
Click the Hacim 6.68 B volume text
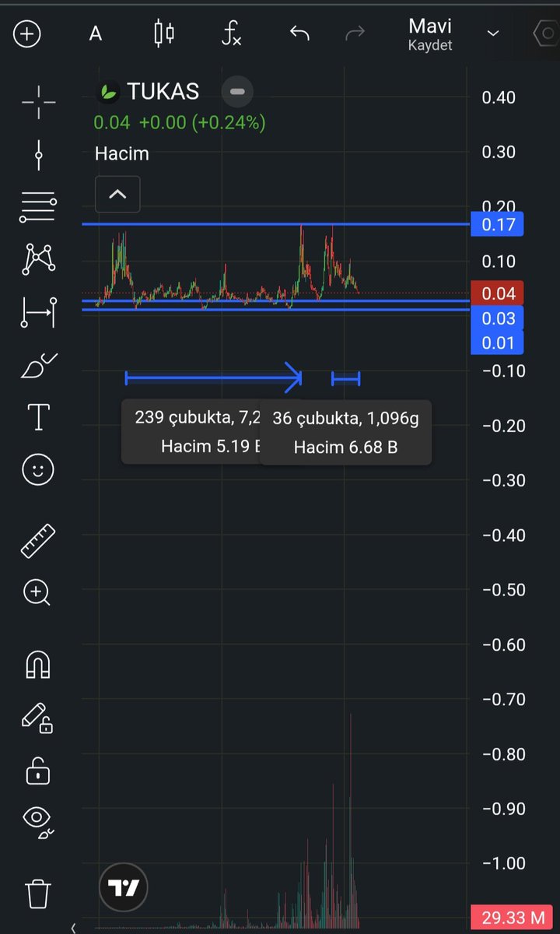tap(345, 448)
